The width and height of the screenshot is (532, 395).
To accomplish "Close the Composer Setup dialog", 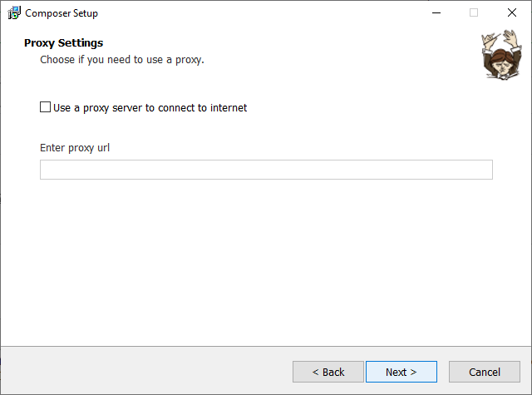I will (x=512, y=13).
